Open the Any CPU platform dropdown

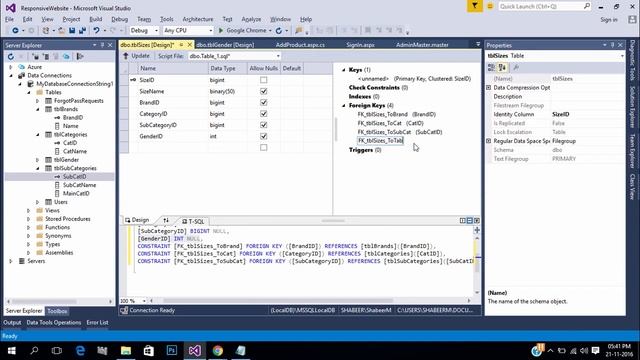188,31
